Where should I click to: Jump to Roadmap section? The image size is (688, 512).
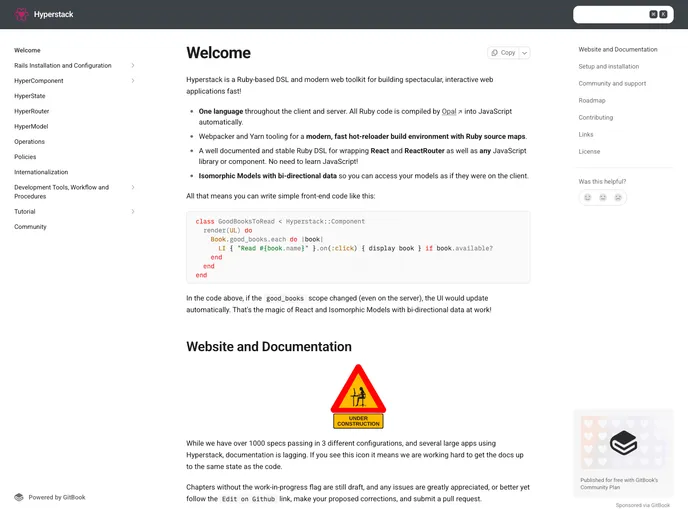(x=592, y=100)
